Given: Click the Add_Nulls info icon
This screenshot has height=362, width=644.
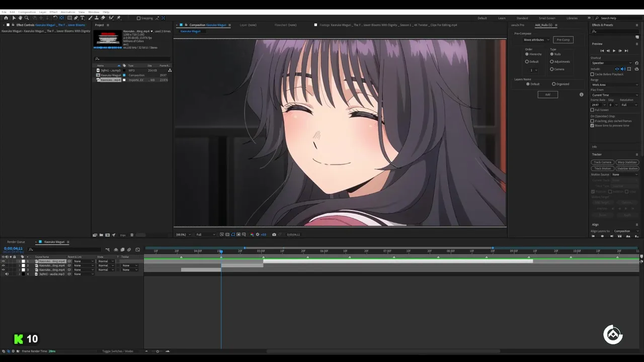Looking at the screenshot, I should pyautogui.click(x=582, y=95).
